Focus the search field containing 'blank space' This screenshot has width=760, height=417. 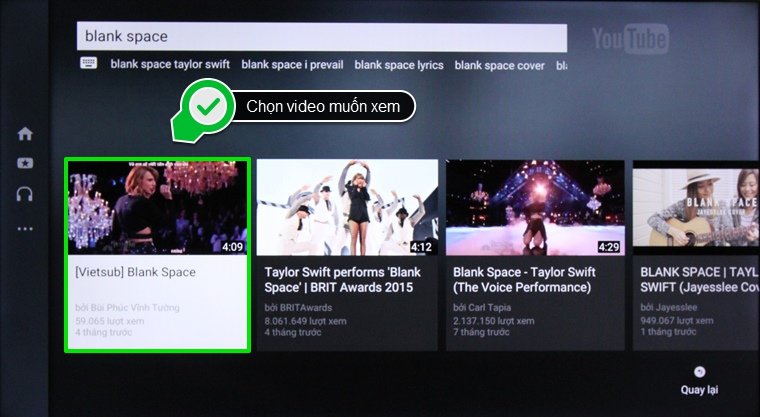pyautogui.click(x=322, y=37)
